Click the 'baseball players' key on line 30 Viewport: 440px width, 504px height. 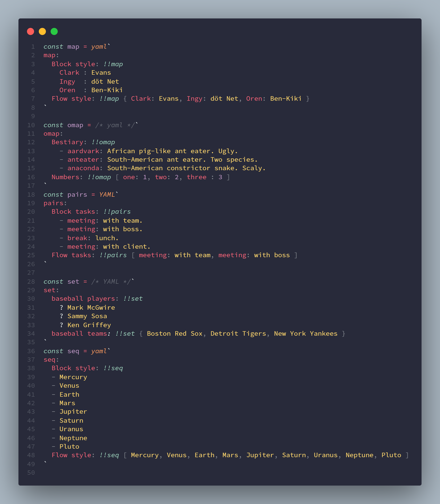click(83, 299)
